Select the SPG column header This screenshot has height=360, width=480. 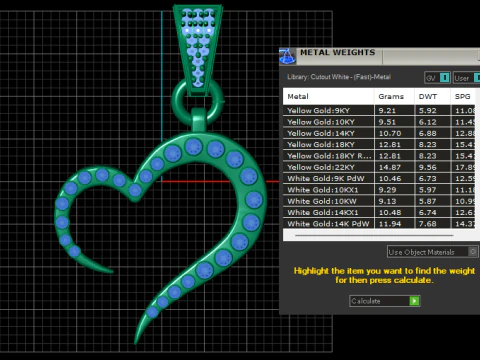point(463,97)
